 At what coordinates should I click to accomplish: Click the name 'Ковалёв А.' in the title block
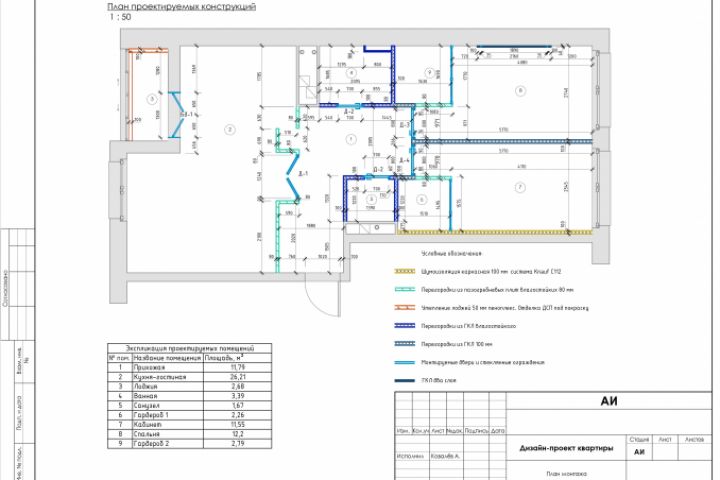[445, 456]
